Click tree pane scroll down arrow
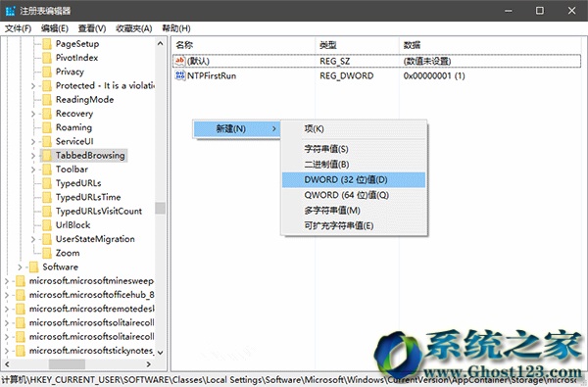The image size is (588, 387). point(160,353)
